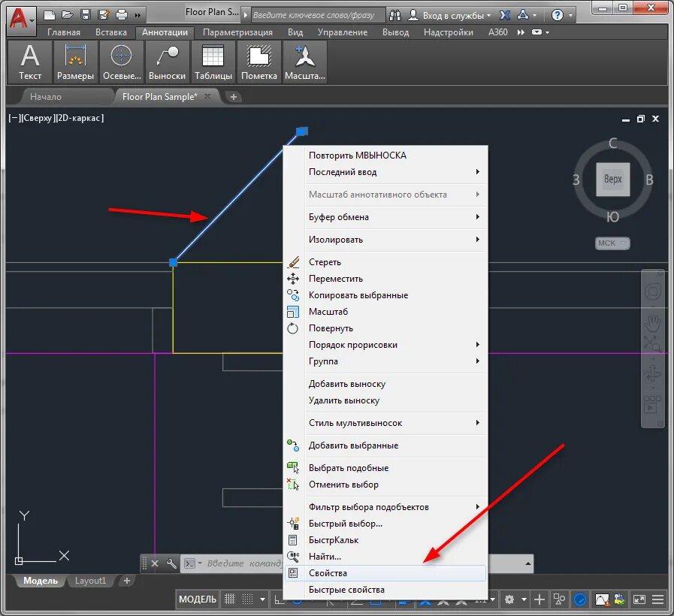Choose Выбрать подобные menu item
This screenshot has width=674, height=616.
[x=385, y=468]
